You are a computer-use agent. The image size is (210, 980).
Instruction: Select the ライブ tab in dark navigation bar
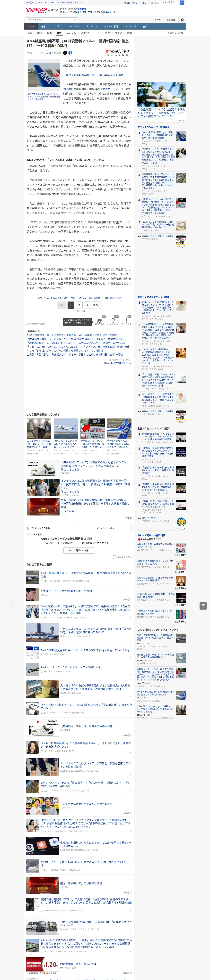tap(56, 27)
